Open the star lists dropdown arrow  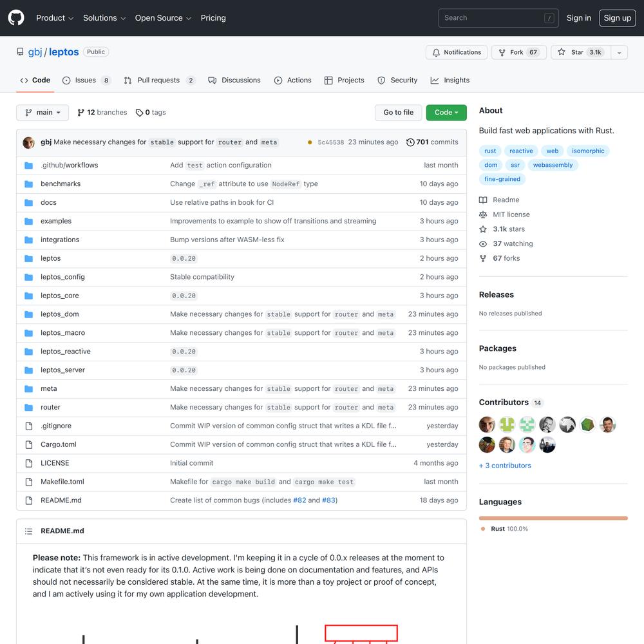click(x=619, y=53)
